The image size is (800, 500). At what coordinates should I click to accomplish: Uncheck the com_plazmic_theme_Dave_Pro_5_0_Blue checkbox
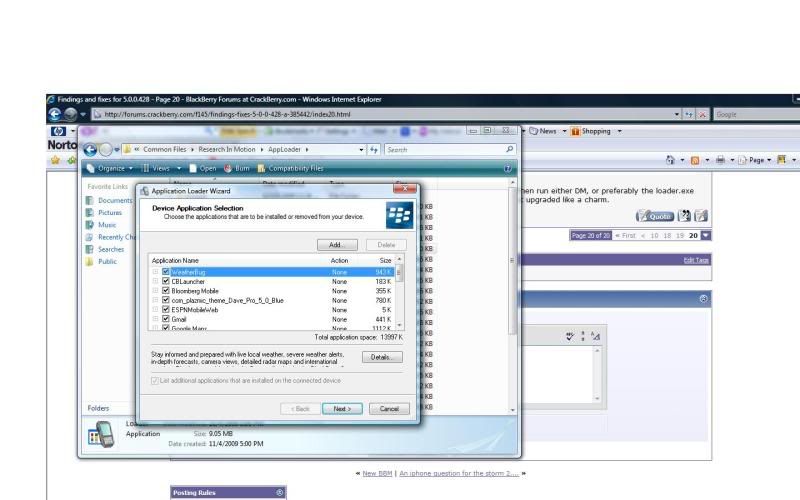coord(166,300)
